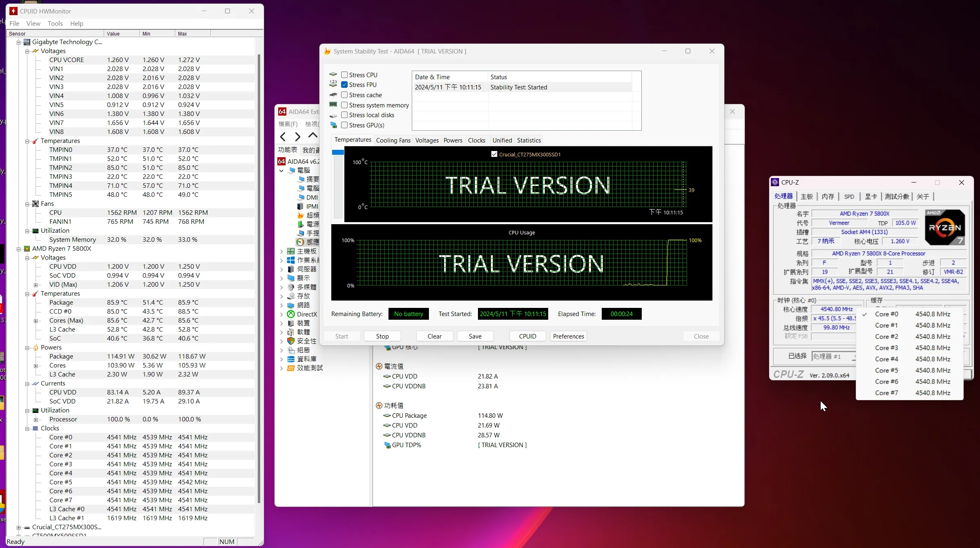Tick Stress system memory checkbox

coord(344,105)
